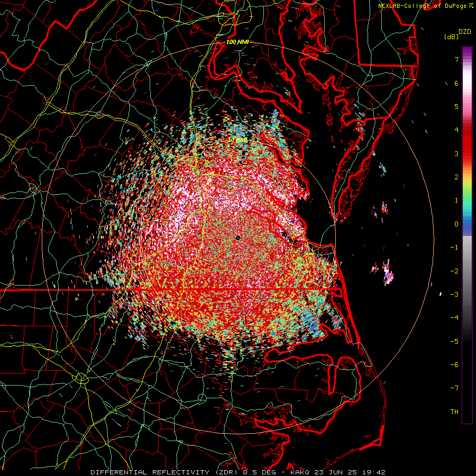
Task: Select the 4 dB tick label
Action: (x=456, y=130)
